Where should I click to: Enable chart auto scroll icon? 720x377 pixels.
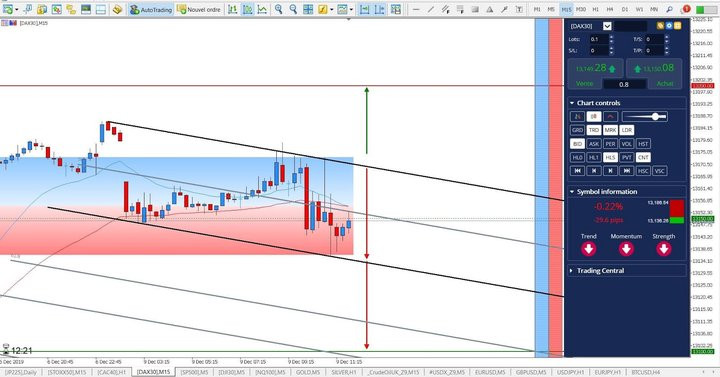365,9
